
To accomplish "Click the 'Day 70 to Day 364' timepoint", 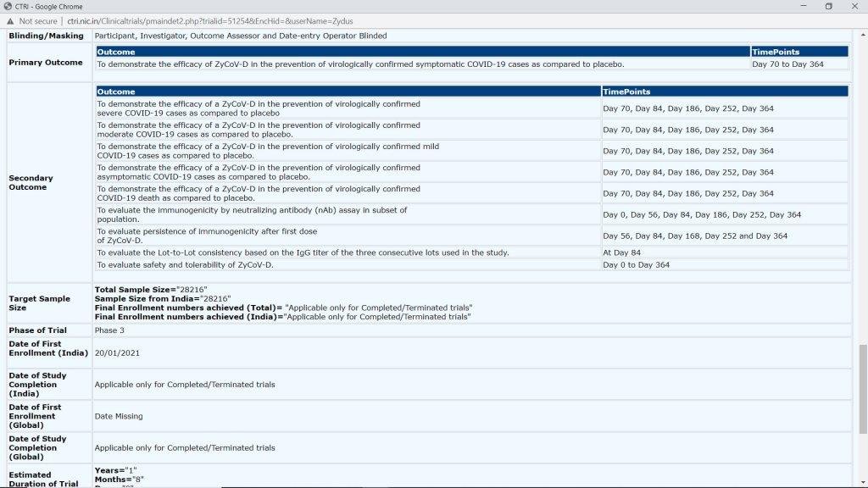I will point(787,64).
